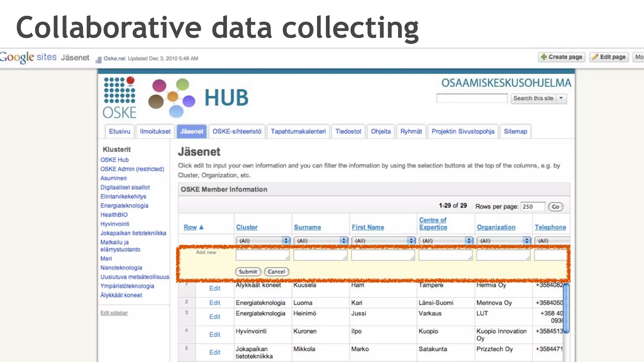Click the HUB colored circles logo

tap(172, 98)
